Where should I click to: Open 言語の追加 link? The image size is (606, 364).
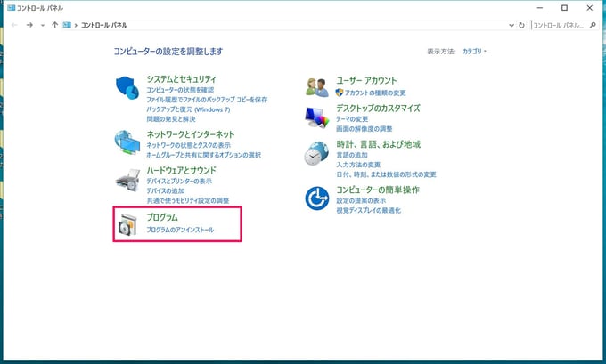(352, 155)
